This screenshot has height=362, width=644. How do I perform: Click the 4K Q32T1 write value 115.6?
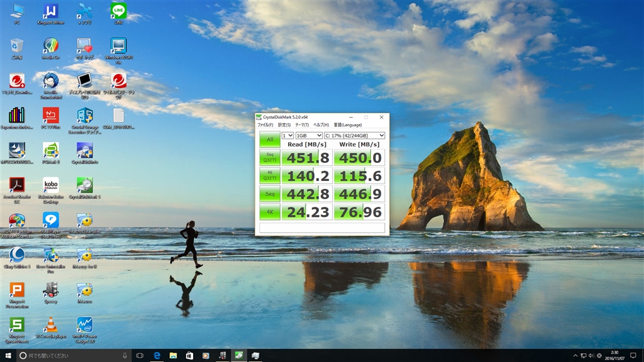pyautogui.click(x=359, y=176)
